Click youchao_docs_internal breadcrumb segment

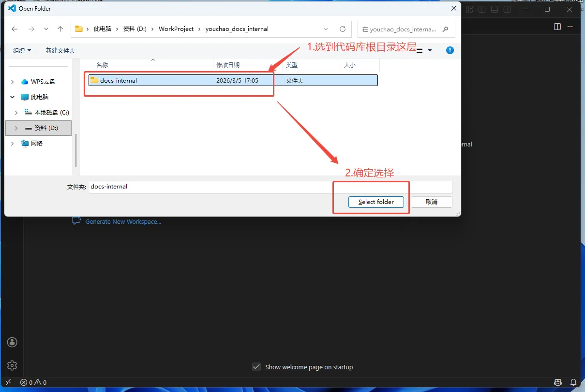tap(237, 29)
